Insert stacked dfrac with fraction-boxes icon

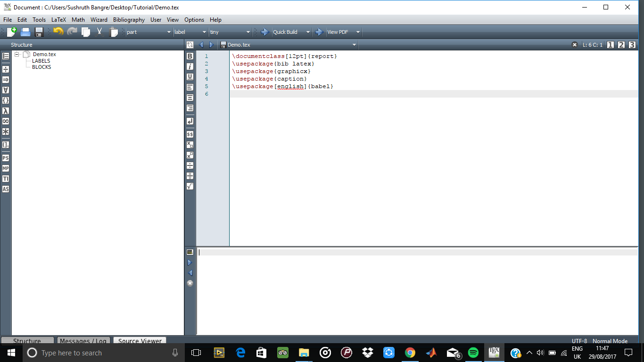point(190,176)
